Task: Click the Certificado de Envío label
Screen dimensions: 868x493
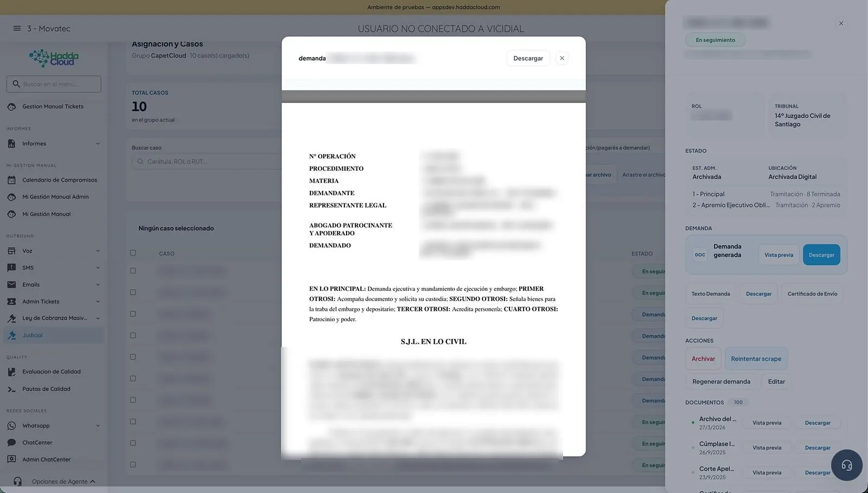Action: (812, 294)
